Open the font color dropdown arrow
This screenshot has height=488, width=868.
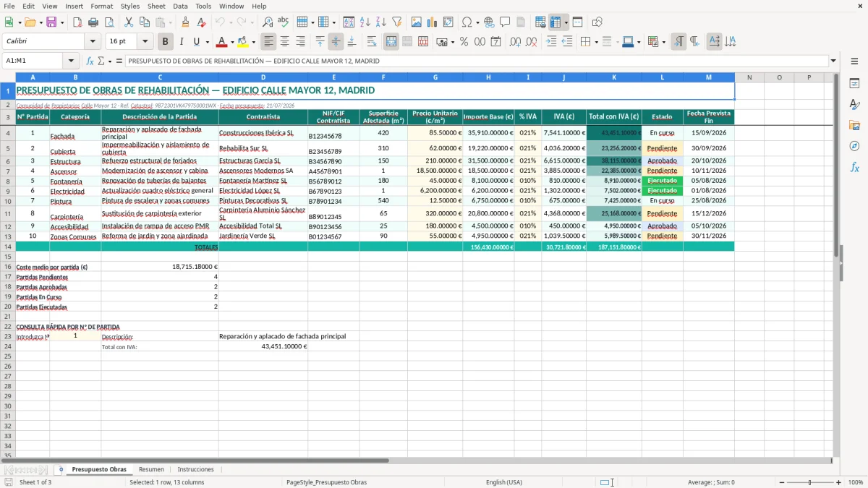click(232, 42)
